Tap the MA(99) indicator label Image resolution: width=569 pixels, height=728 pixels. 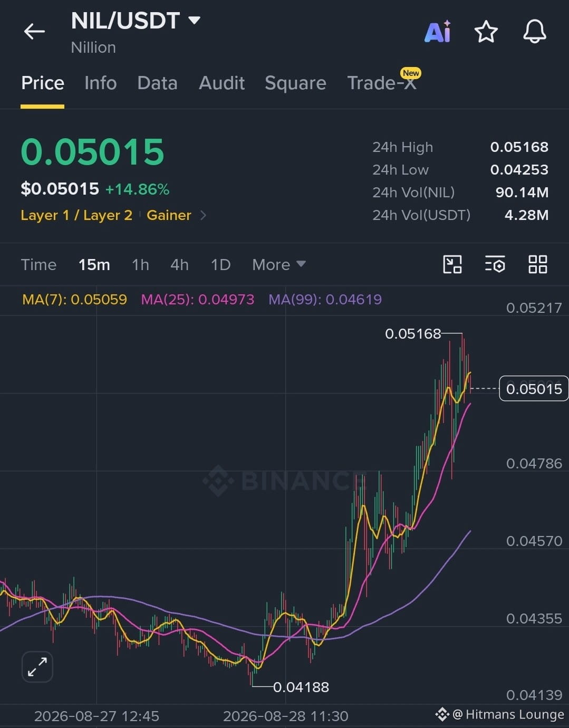pos(325,300)
